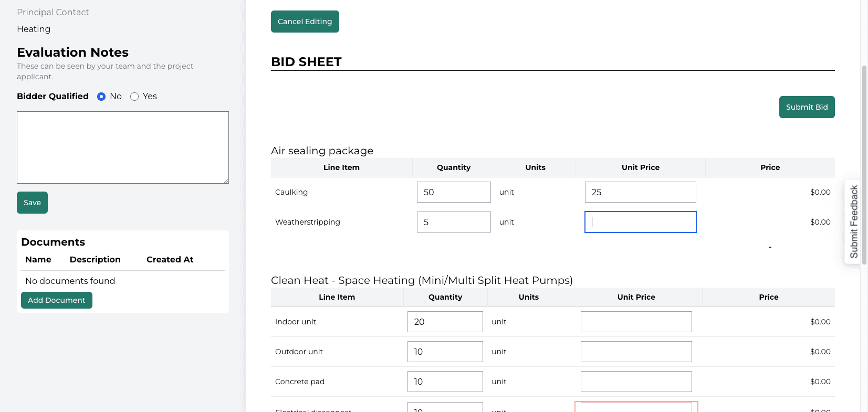Click the Weatherstripping line item label
This screenshot has height=412, width=868.
(308, 222)
